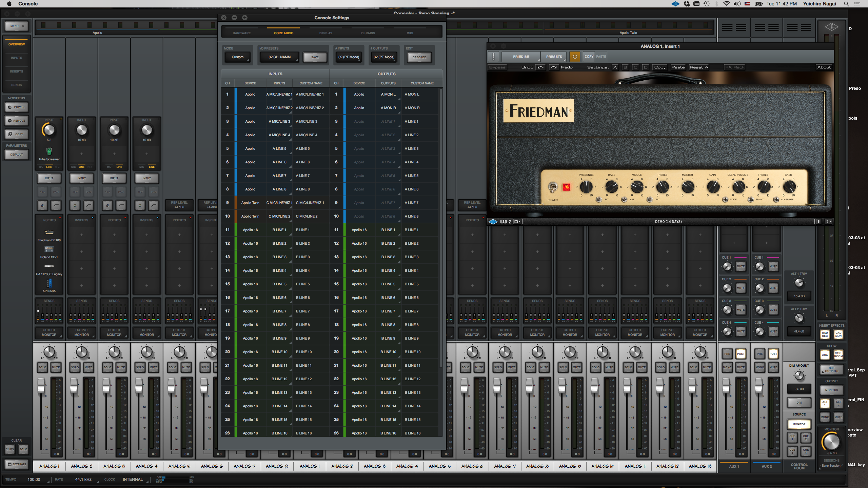
Task: Open OUTPUT MONITOR menu on ANALOG 1
Action: 49,332
